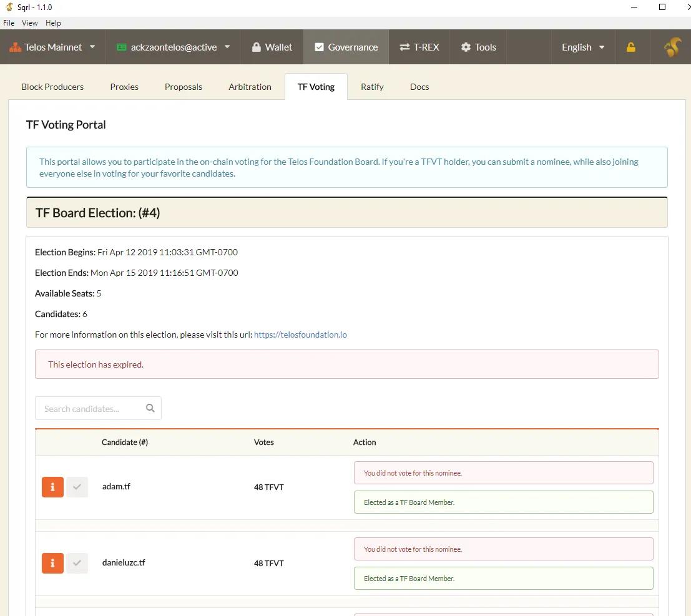The height and width of the screenshot is (616, 691).
Task: Click adam.tf's 'Elected as a TF Board Member' message
Action: (503, 502)
